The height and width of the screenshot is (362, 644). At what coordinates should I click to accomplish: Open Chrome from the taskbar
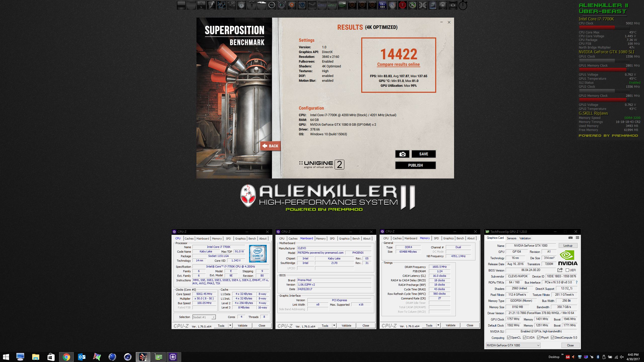[x=66, y=357]
